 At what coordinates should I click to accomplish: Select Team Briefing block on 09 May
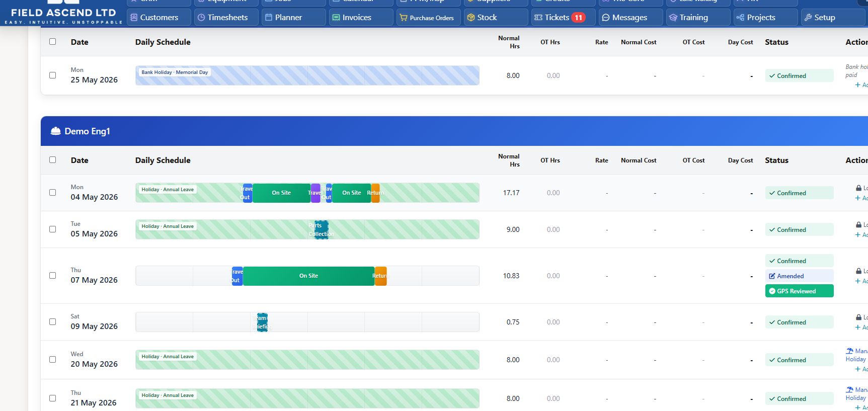pyautogui.click(x=262, y=322)
